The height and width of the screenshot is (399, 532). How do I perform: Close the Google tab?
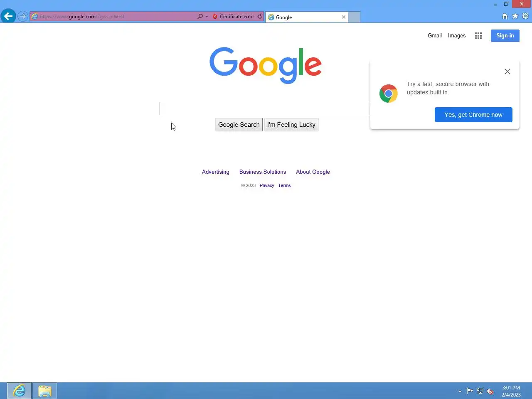coord(344,17)
